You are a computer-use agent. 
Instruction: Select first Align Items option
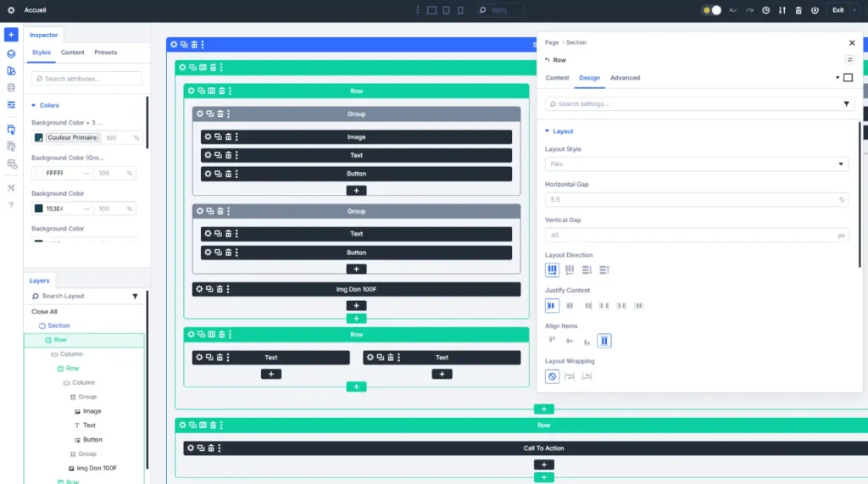[552, 341]
